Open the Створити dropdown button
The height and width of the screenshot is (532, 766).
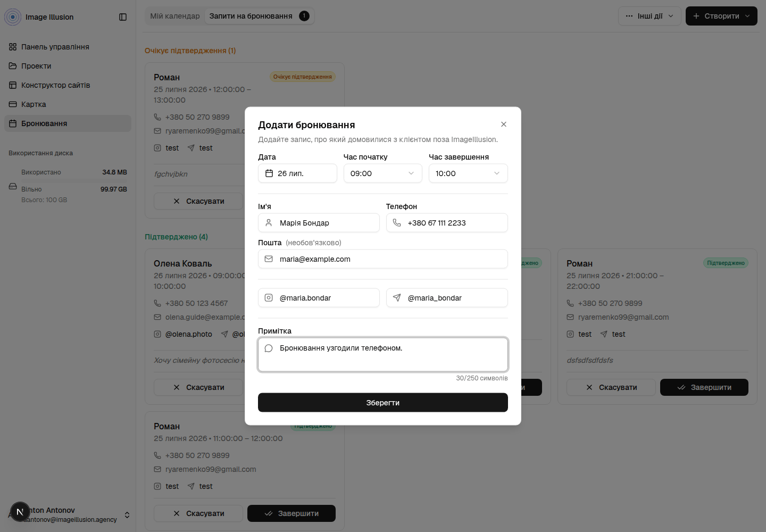click(x=721, y=16)
